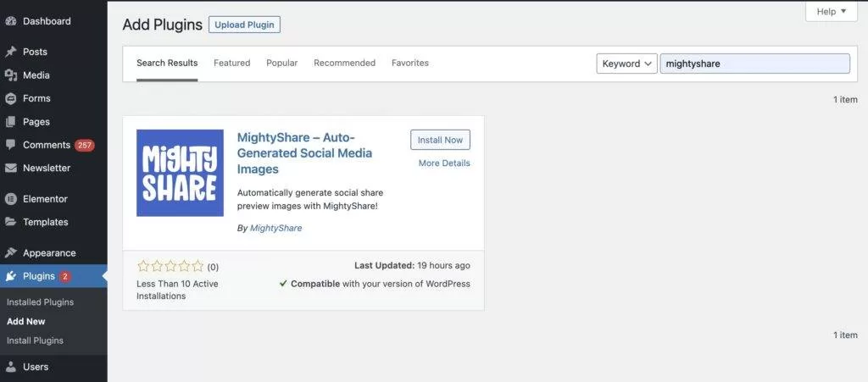This screenshot has height=382, width=868.
Task: Switch to Search Results tab
Action: pyautogui.click(x=167, y=63)
